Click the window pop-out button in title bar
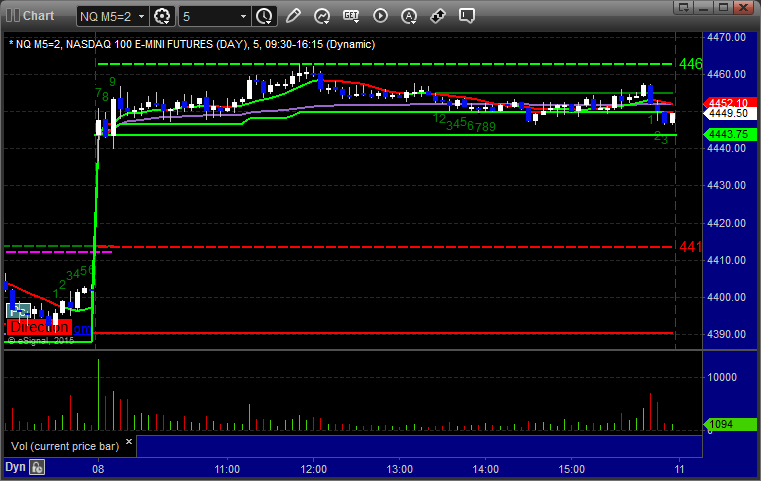The height and width of the screenshot is (481, 761). tap(684, 7)
